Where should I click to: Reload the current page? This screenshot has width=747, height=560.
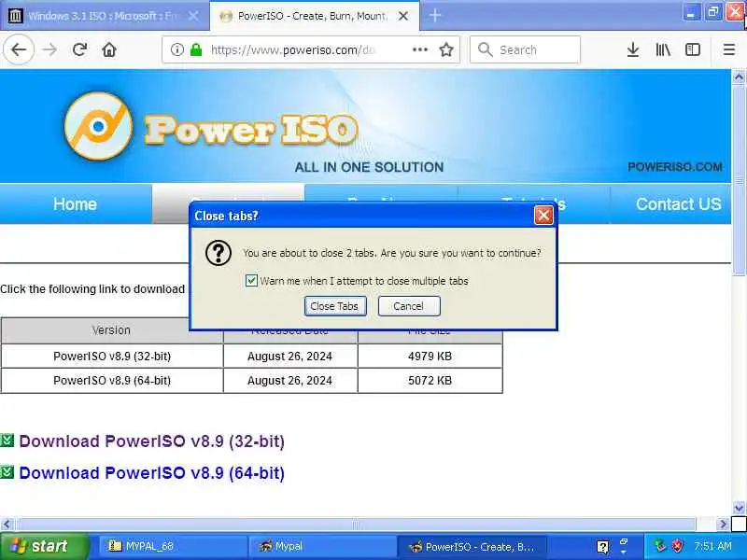point(79,49)
